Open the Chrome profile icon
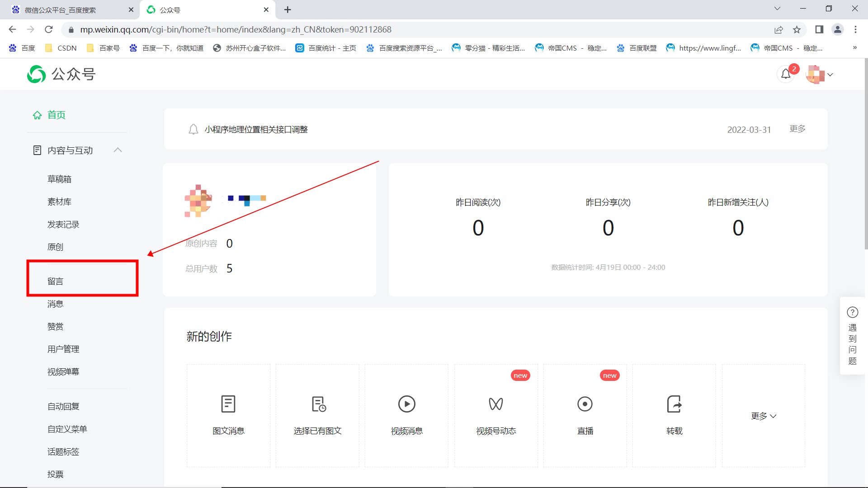The image size is (868, 488). pos(838,29)
